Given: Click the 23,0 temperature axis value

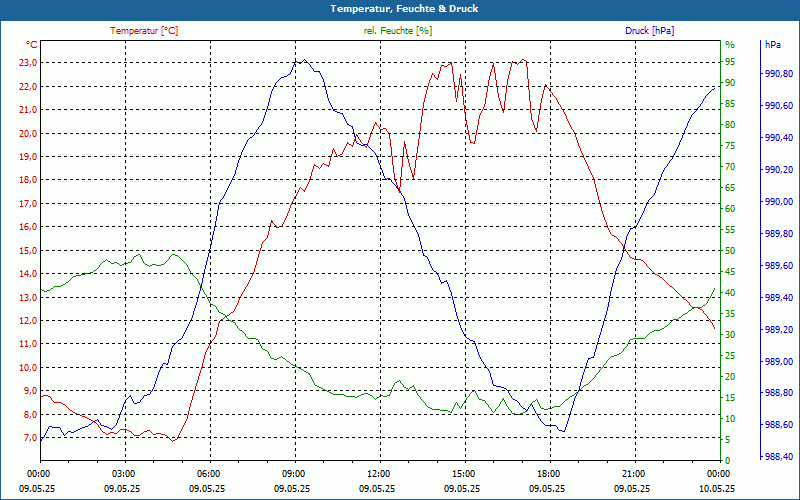Looking at the screenshot, I should coord(28,63).
